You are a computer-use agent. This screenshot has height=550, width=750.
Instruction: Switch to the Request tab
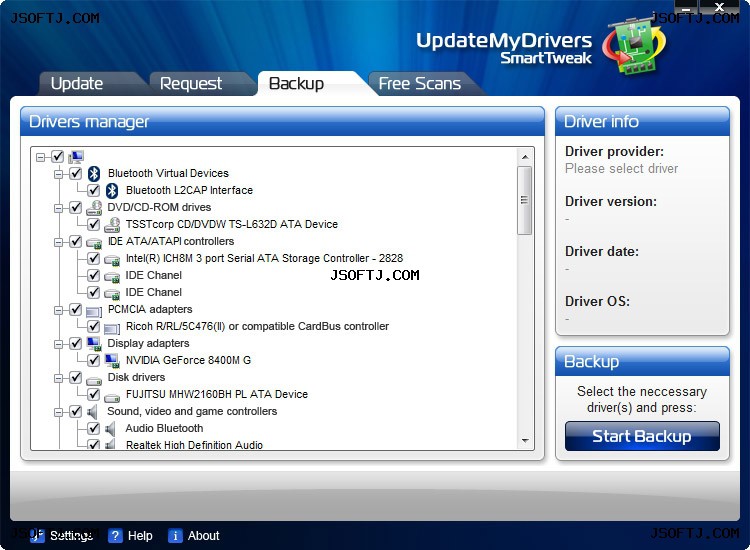click(x=191, y=84)
